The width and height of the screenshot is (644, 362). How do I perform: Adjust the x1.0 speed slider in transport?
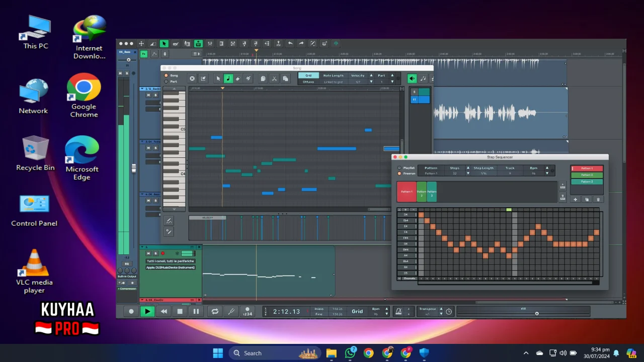[537, 314]
